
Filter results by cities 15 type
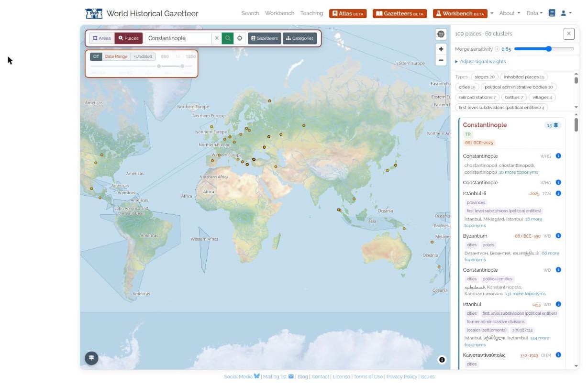[467, 87]
